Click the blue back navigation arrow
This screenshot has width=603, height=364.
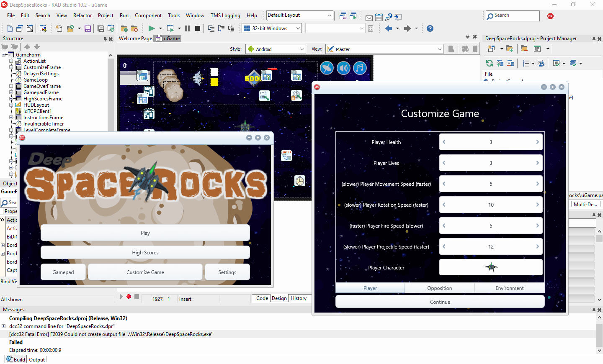tap(389, 28)
